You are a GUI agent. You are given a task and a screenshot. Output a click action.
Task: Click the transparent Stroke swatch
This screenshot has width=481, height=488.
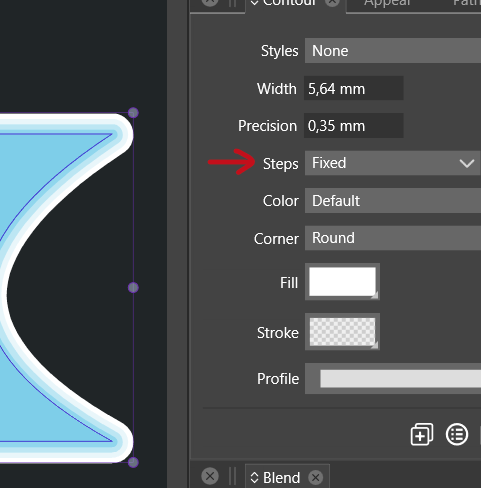(342, 332)
